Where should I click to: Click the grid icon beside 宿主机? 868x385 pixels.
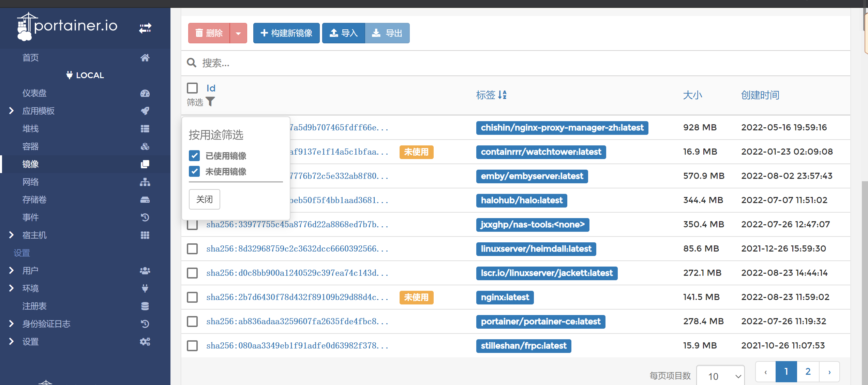(145, 235)
